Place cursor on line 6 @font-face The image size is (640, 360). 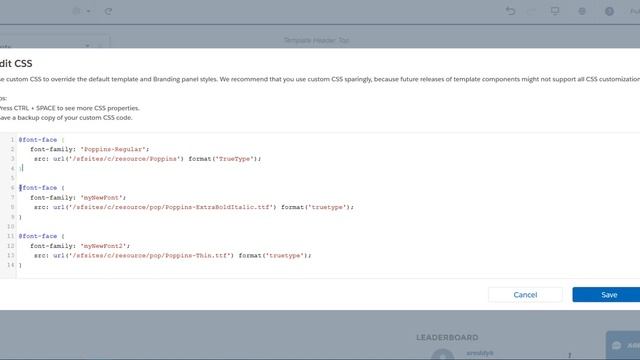(38, 188)
